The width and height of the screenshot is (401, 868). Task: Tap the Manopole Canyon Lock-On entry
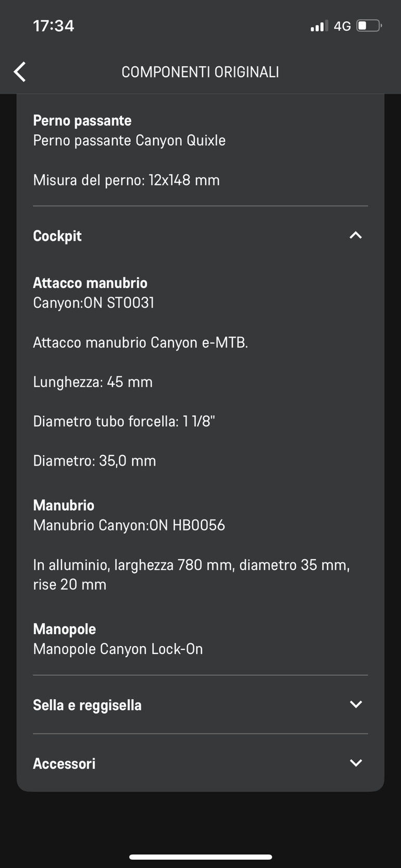point(118,649)
